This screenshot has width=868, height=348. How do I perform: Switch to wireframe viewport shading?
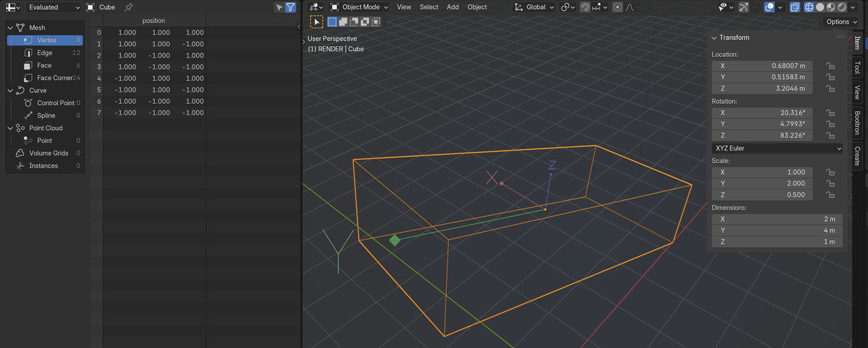tap(809, 7)
